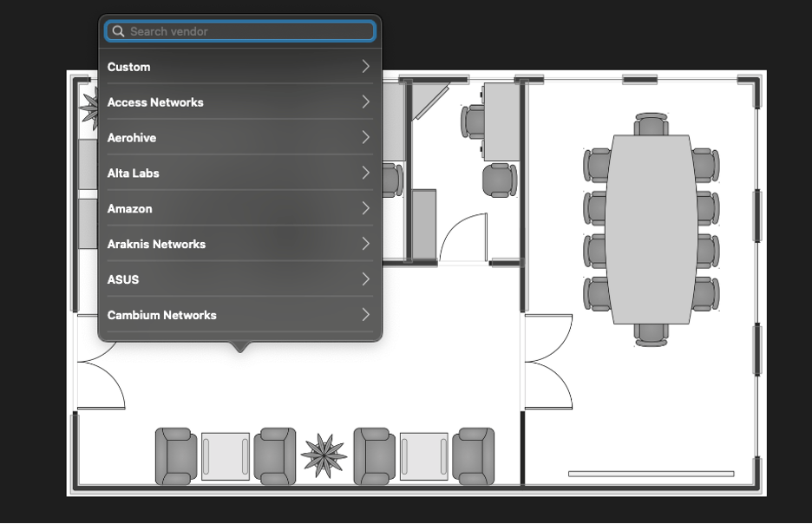
Task: Expand the Alta Labs chevron arrow
Action: pyautogui.click(x=365, y=173)
